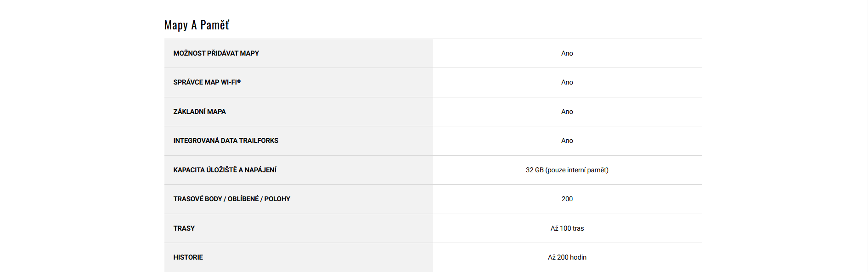868x272 pixels.
Task: Click the "Kapacita úložiště a napájení" label
Action: (225, 170)
